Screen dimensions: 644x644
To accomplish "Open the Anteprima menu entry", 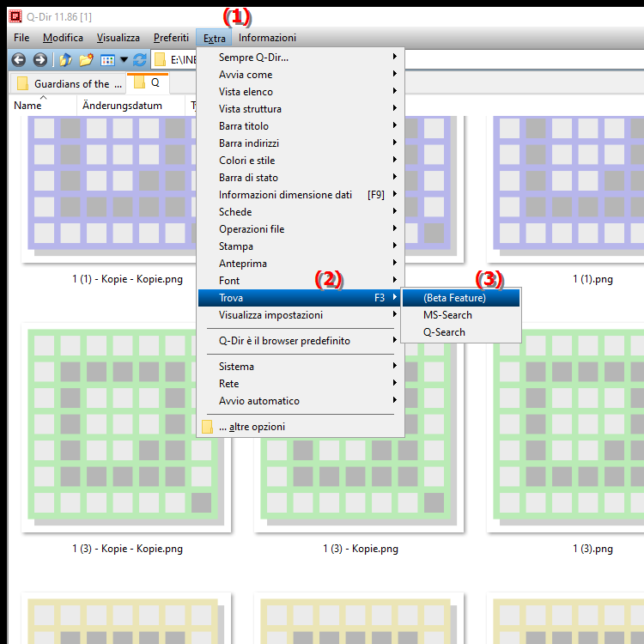I will coord(301,264).
